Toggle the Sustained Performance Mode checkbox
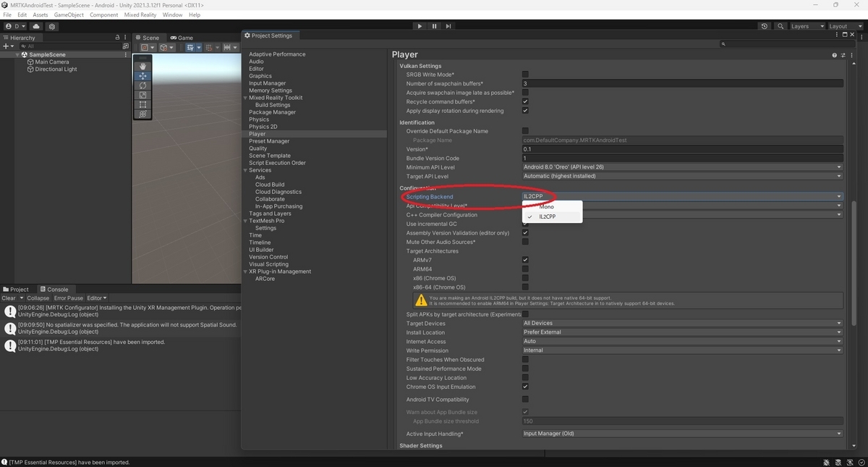Viewport: 868px width, 467px height. 525,369
